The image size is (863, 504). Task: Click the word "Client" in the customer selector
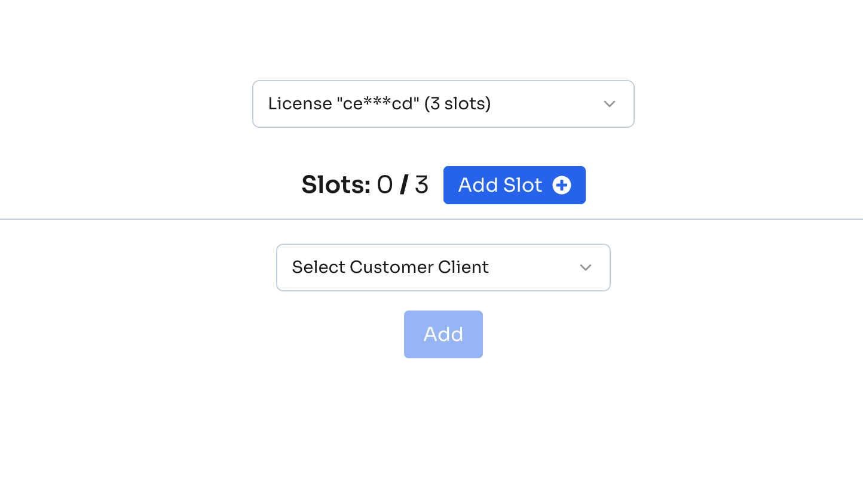click(x=463, y=268)
